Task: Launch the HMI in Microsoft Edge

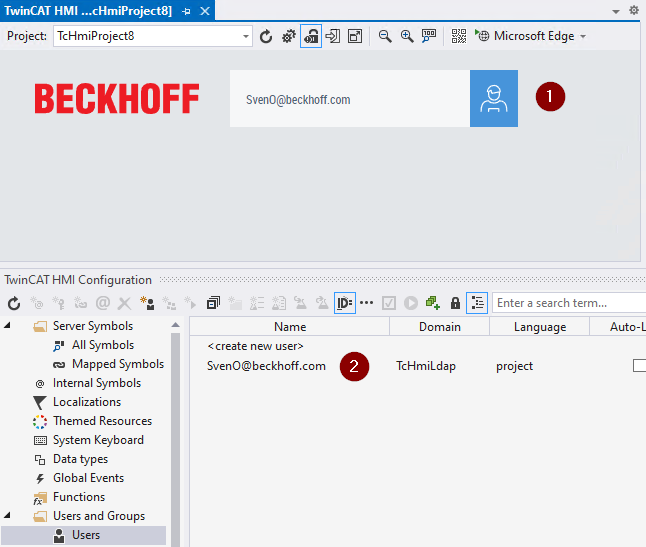Action: [524, 36]
